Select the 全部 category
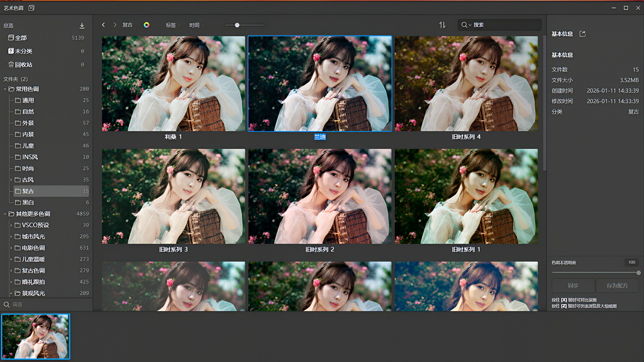The width and height of the screenshot is (644, 362). click(x=21, y=38)
